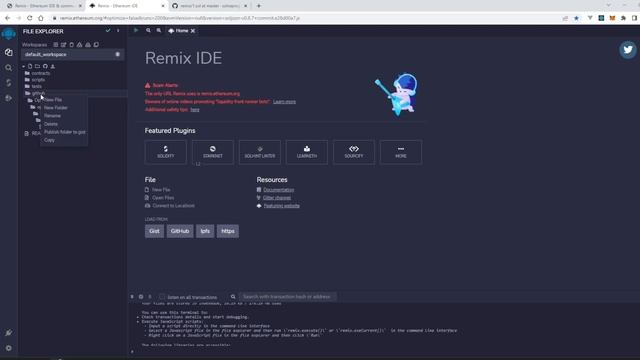
Task: Click the Https load button
Action: tap(228, 231)
